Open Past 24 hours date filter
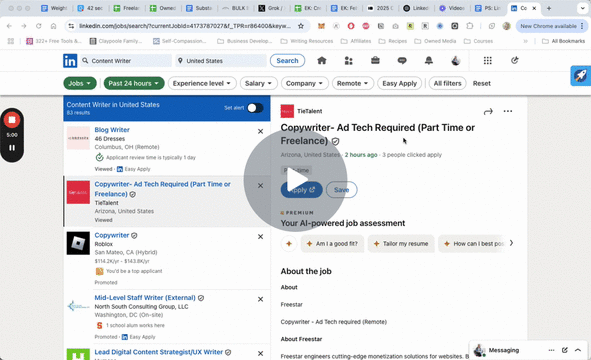 click(134, 83)
